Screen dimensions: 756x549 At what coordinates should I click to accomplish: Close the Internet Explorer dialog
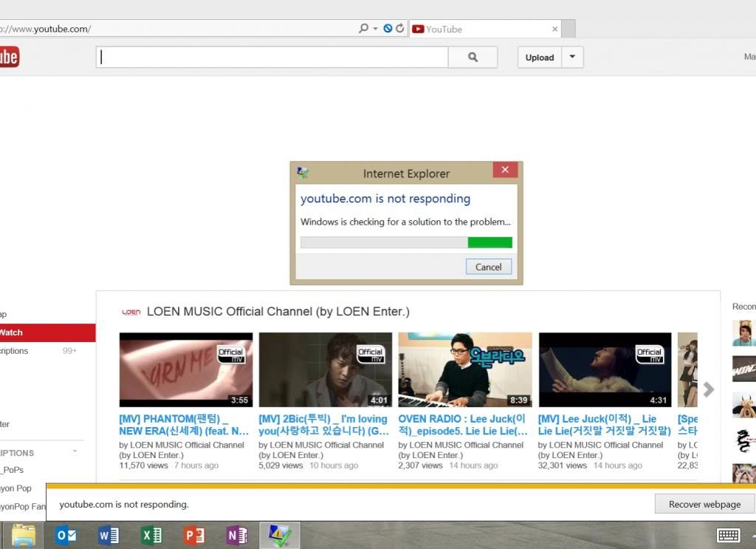[x=505, y=169]
